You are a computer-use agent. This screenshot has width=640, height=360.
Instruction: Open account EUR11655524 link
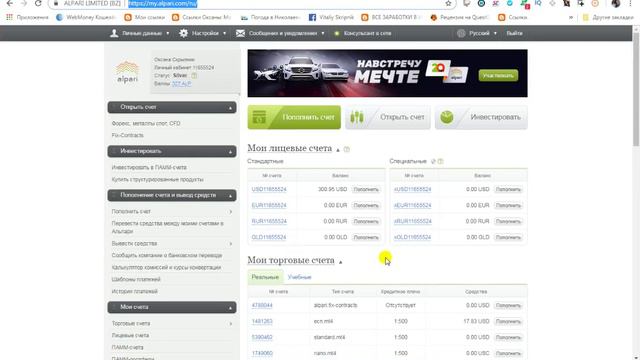(x=269, y=205)
